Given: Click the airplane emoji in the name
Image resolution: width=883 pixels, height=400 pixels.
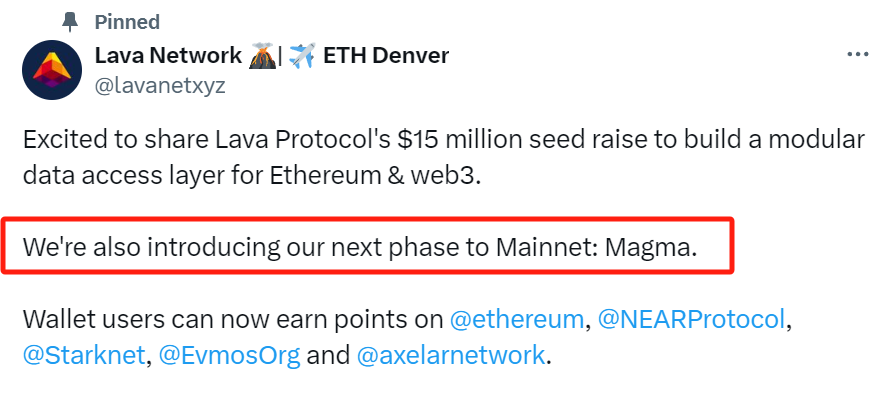Looking at the screenshot, I should tap(302, 55).
